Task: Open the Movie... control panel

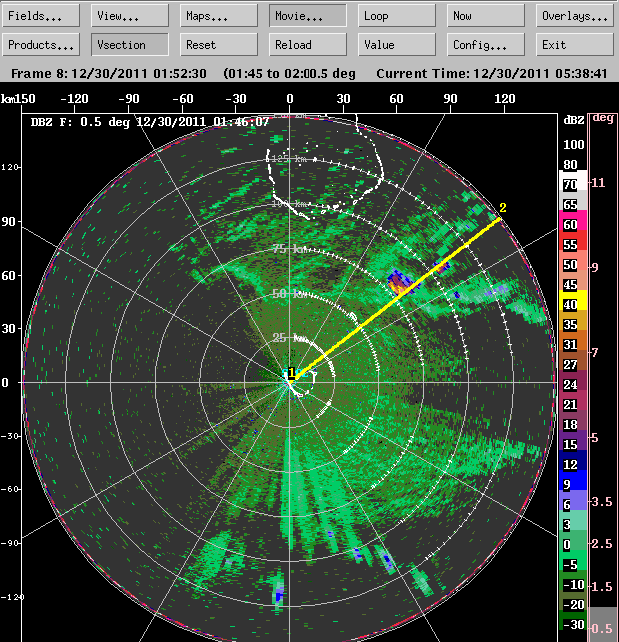Action: [x=308, y=16]
